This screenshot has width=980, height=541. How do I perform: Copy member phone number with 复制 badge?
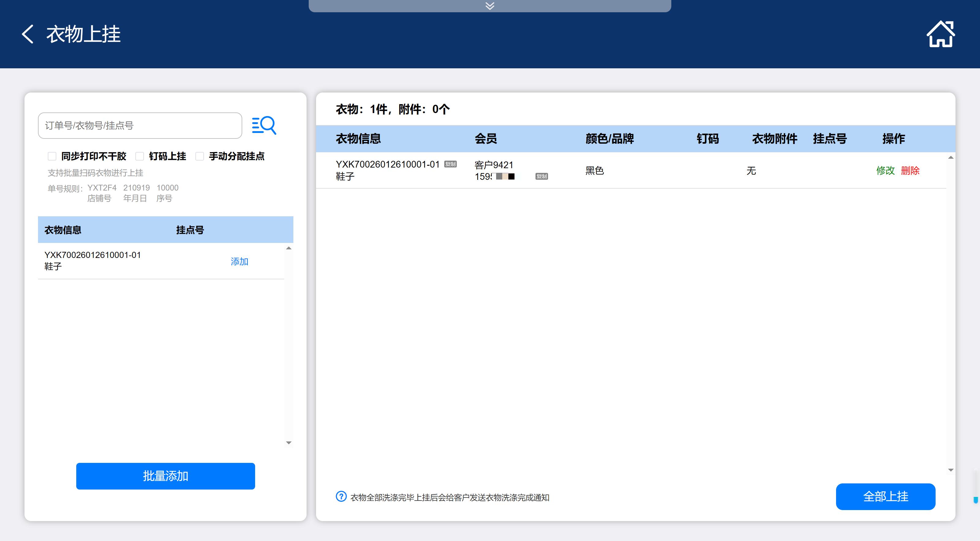point(541,176)
